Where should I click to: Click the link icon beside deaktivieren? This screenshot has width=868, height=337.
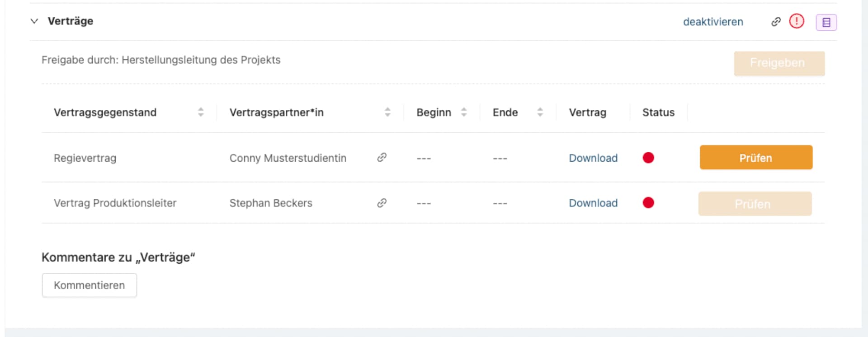(776, 22)
